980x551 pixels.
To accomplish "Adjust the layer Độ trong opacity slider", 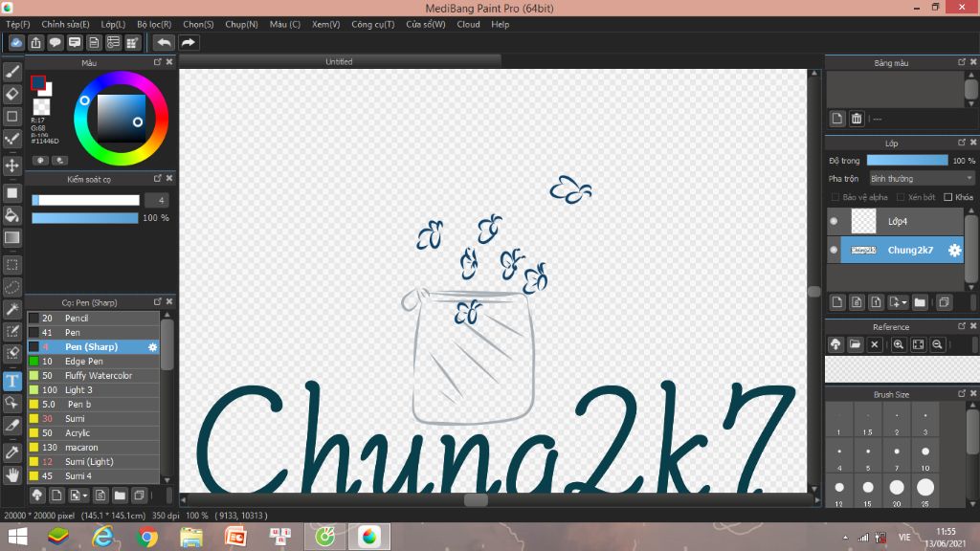I will pyautogui.click(x=907, y=161).
